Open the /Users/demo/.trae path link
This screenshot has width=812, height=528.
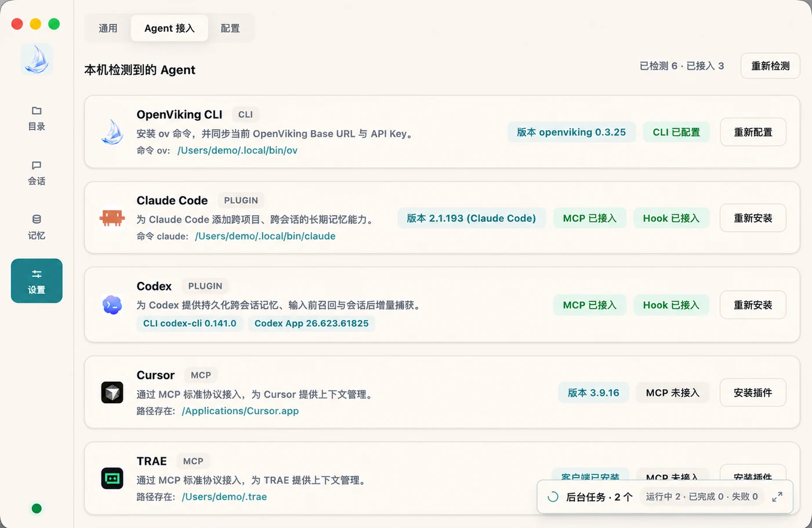pos(224,497)
